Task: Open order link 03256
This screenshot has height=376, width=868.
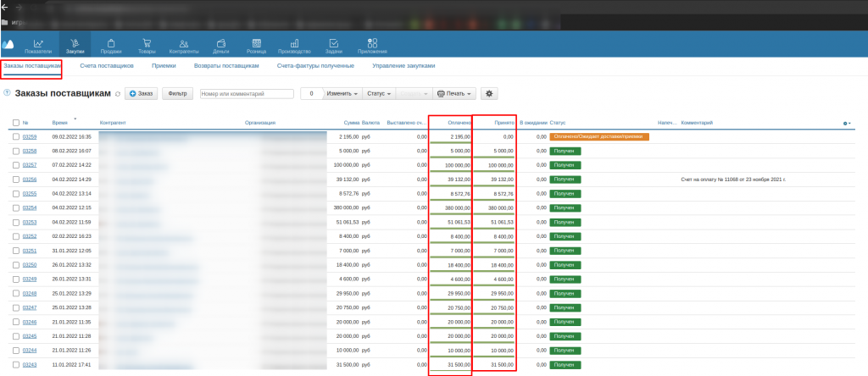Action: coord(30,180)
